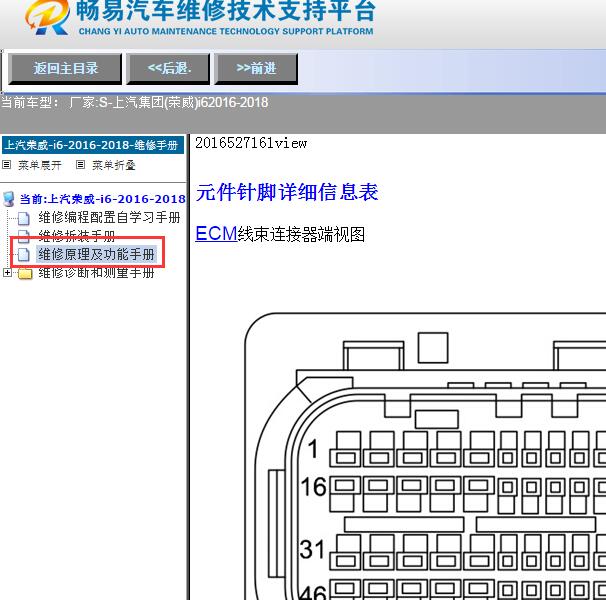The image size is (606, 600).
Task: Expand all menus via 菜单展开
Action: pyautogui.click(x=40, y=165)
